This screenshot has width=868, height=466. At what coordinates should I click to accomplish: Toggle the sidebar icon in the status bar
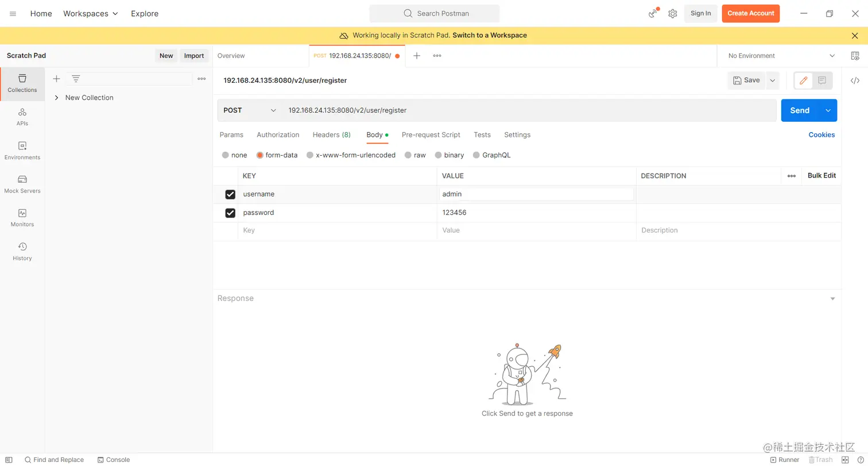[x=9, y=460]
